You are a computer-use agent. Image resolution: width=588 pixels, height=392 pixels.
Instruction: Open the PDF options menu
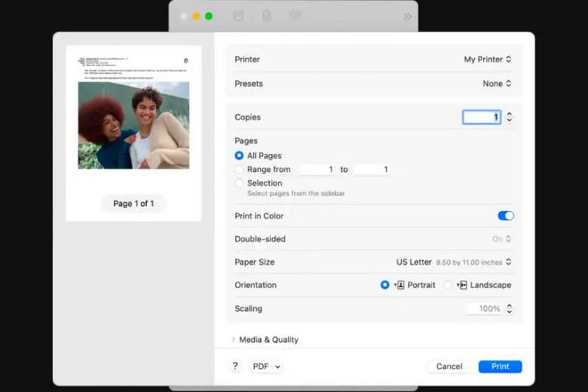tap(265, 366)
